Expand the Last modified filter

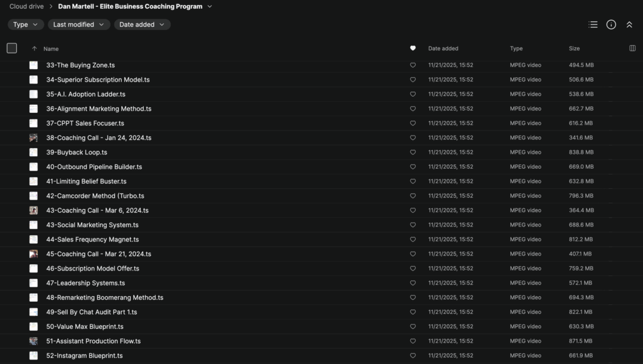(78, 24)
